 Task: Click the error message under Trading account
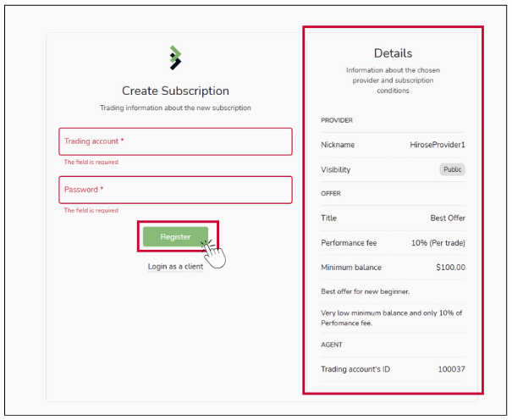tap(91, 162)
